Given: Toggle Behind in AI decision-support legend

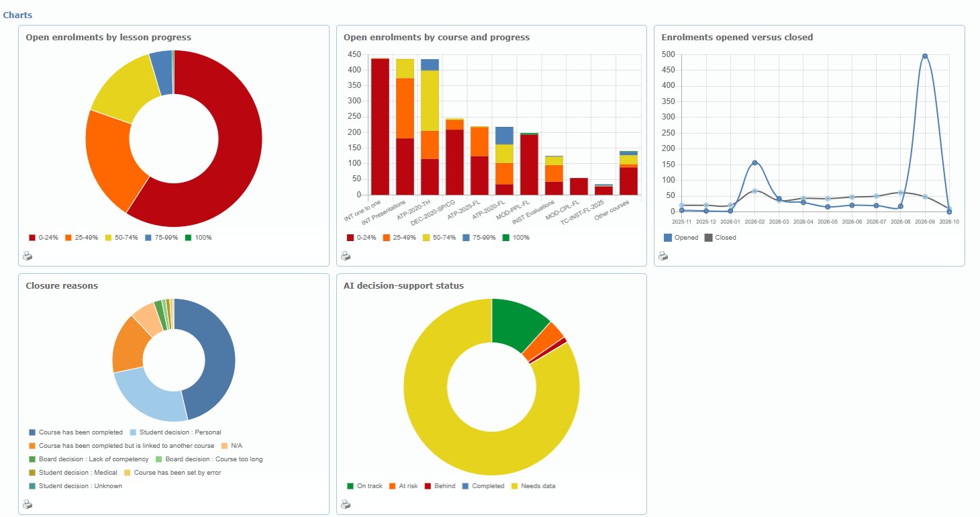Looking at the screenshot, I should tap(439, 486).
